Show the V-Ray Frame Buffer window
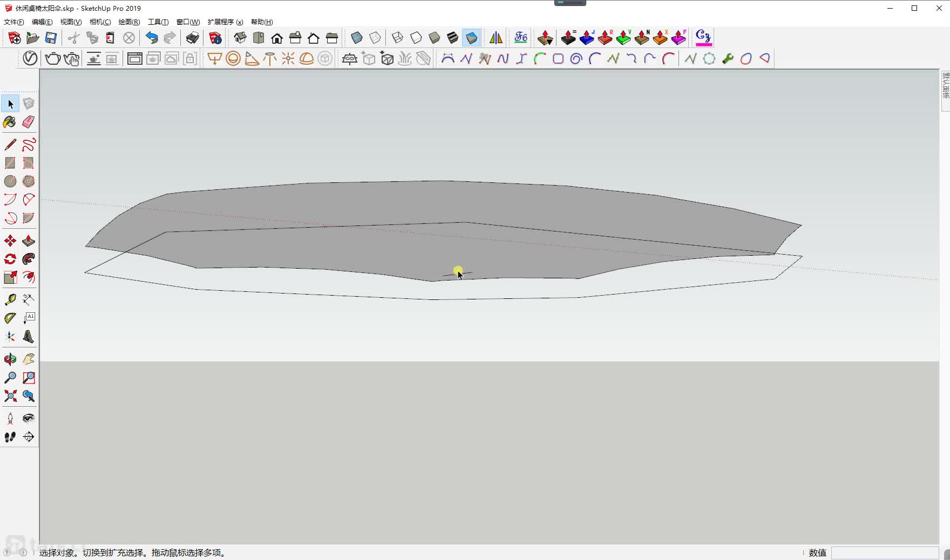The height and width of the screenshot is (560, 950). (x=135, y=58)
